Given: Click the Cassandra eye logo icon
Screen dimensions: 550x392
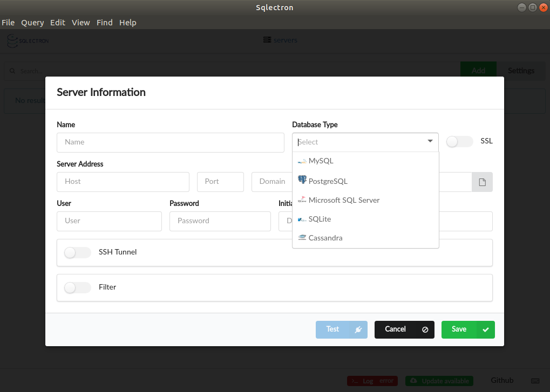Looking at the screenshot, I should point(302,237).
